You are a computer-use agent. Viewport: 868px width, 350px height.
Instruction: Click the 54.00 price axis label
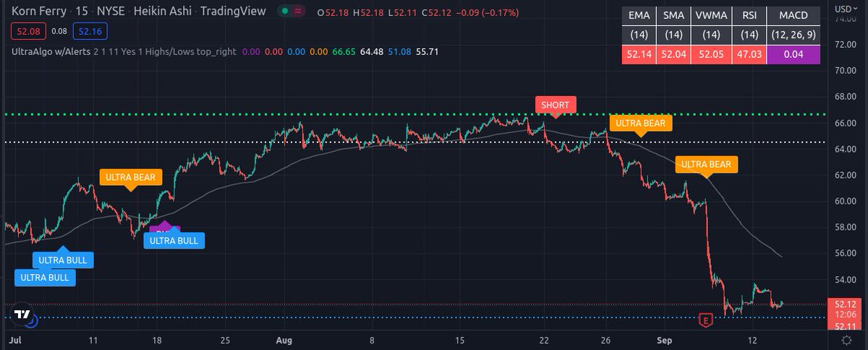(846, 279)
